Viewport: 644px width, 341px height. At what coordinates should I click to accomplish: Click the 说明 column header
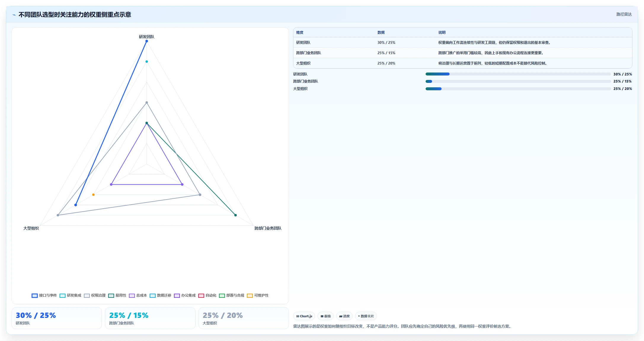point(442,33)
